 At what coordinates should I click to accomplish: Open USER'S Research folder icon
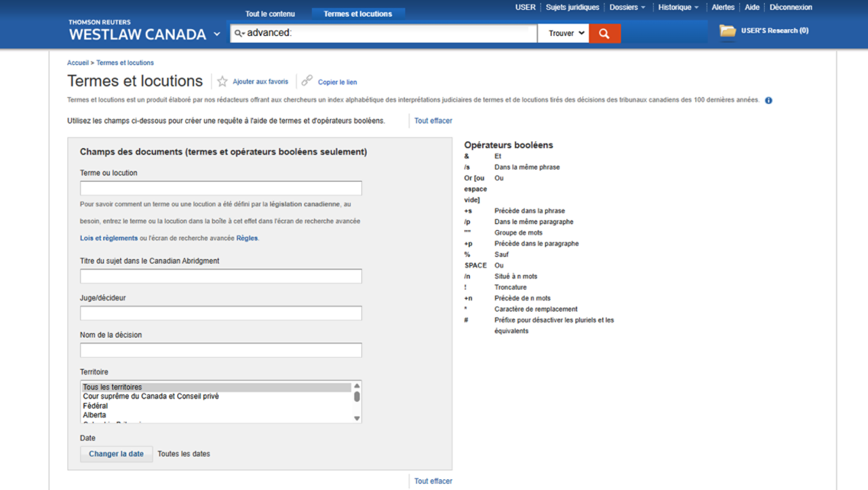pyautogui.click(x=728, y=30)
